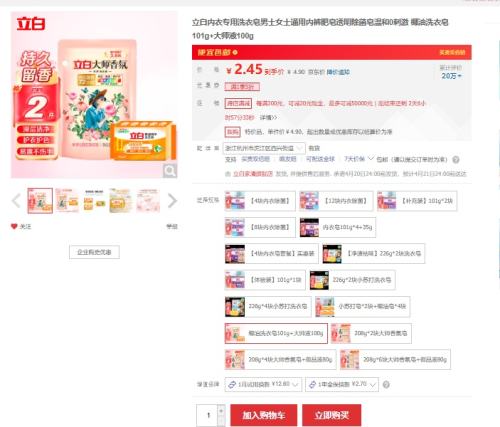Open the 20万+ cumulative reviews link

(451, 76)
